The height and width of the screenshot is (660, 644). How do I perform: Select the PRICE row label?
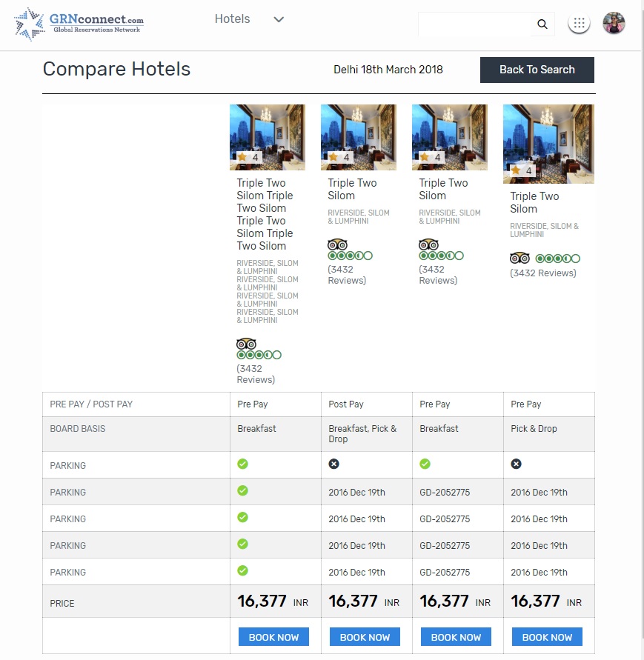click(x=62, y=604)
